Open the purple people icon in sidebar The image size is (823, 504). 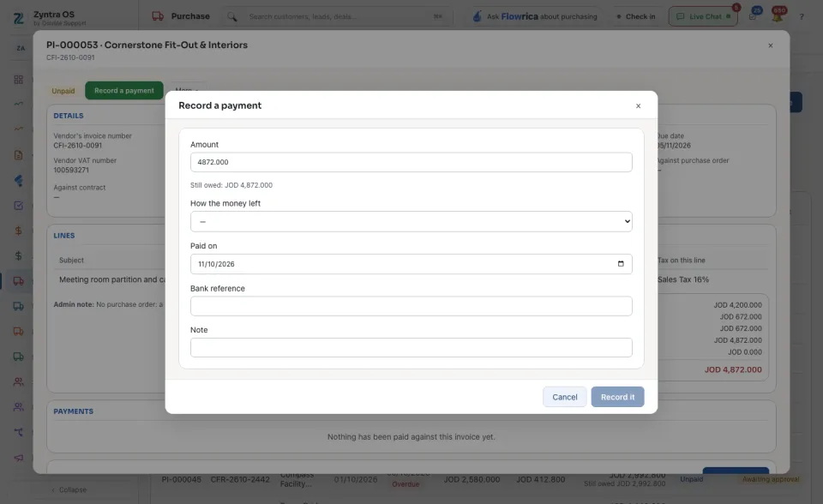(x=18, y=407)
